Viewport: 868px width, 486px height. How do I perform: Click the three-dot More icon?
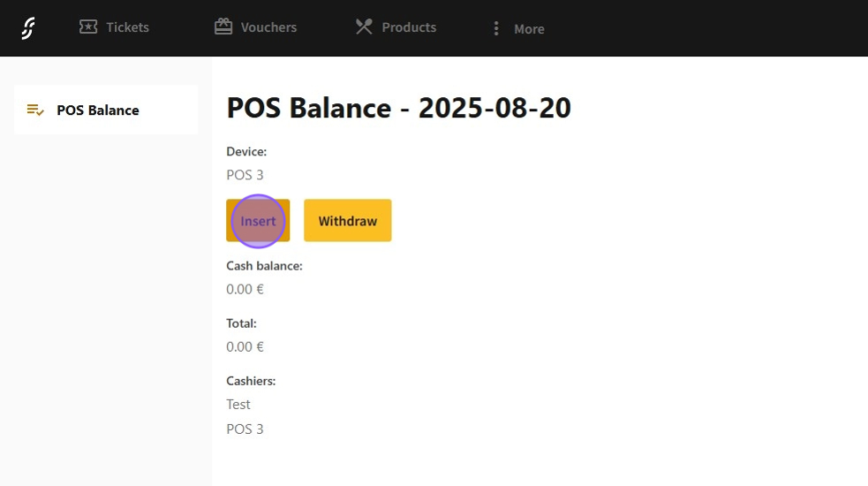496,29
